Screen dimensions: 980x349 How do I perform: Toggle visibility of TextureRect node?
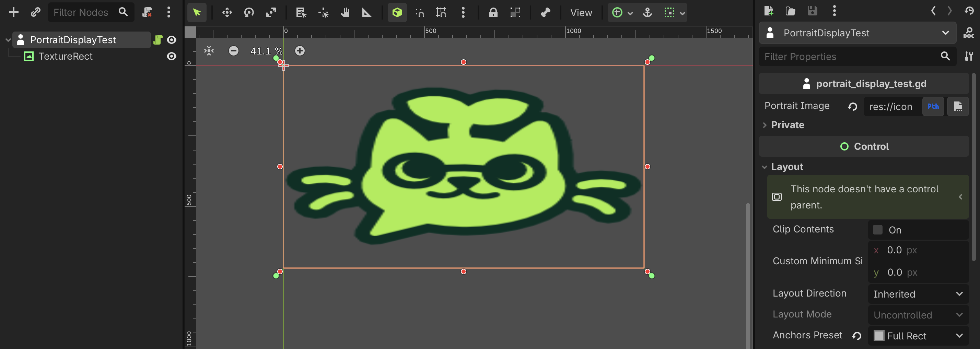tap(172, 56)
